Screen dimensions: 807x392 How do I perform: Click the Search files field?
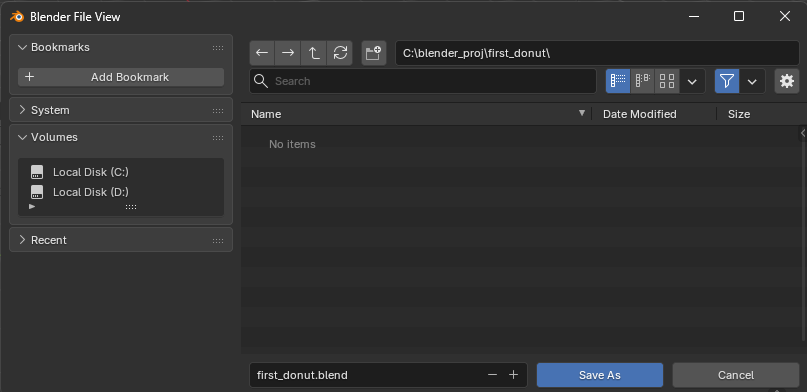tap(423, 81)
